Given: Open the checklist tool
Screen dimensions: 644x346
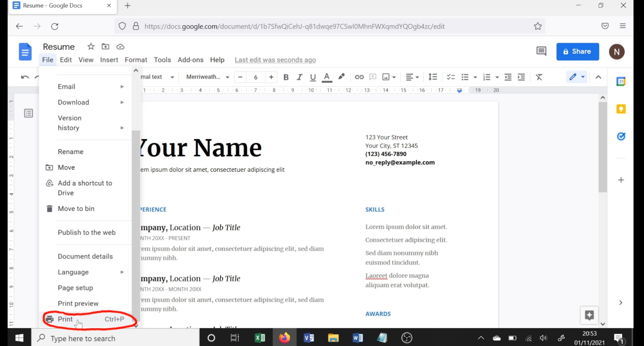Looking at the screenshot, I should point(450,77).
